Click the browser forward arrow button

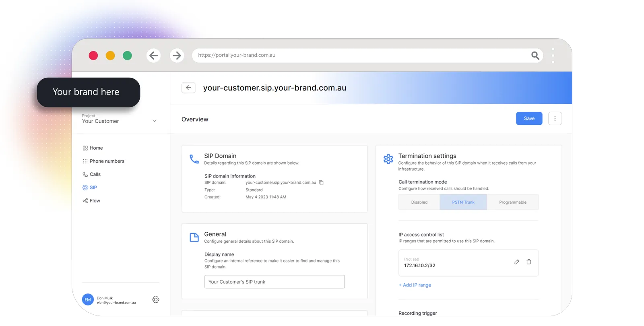pyautogui.click(x=177, y=56)
